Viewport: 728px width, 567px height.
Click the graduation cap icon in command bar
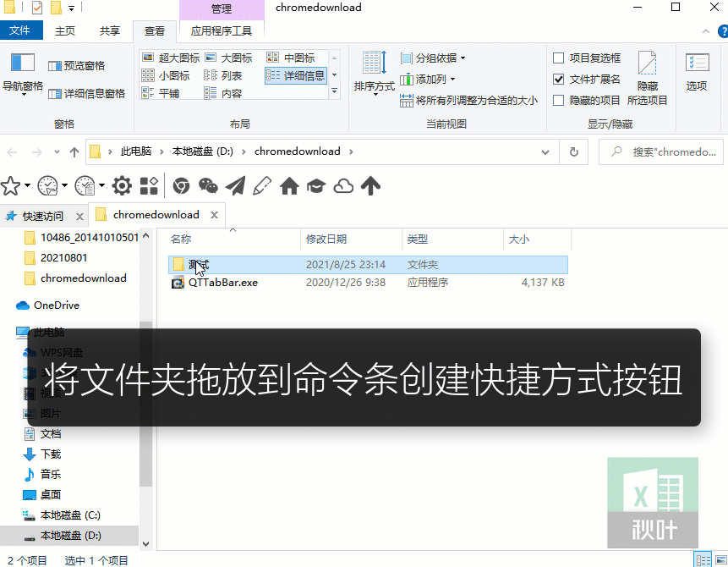(316, 186)
